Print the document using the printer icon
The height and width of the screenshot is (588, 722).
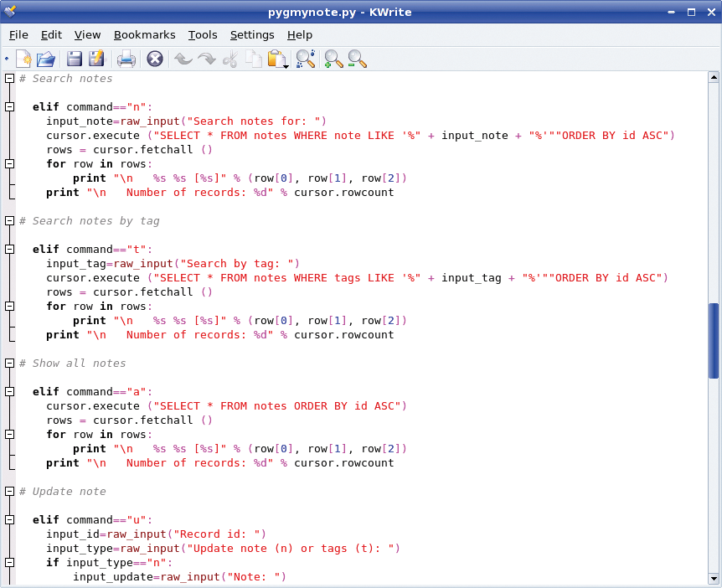[126, 59]
